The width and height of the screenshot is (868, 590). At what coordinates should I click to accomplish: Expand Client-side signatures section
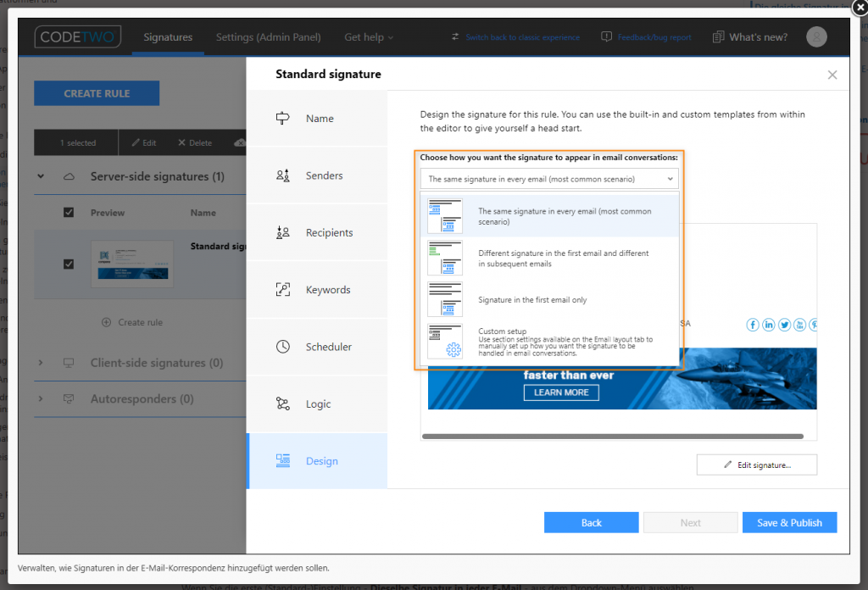coord(41,363)
